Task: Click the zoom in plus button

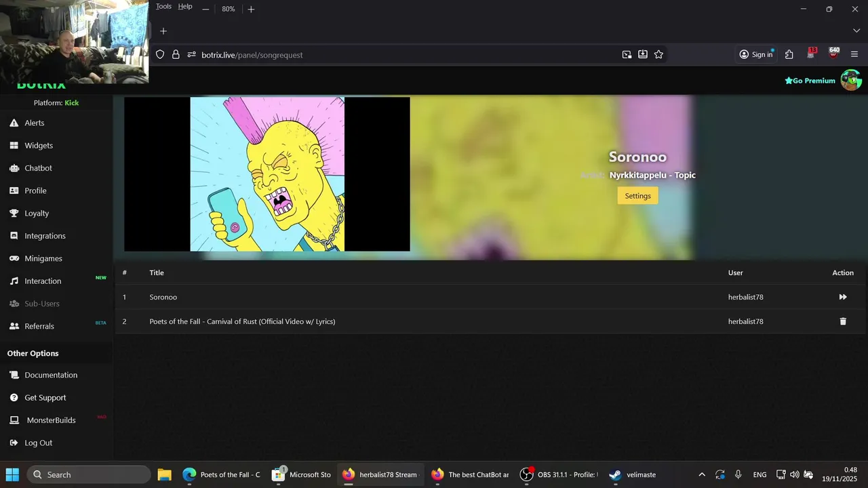Action: pos(251,9)
